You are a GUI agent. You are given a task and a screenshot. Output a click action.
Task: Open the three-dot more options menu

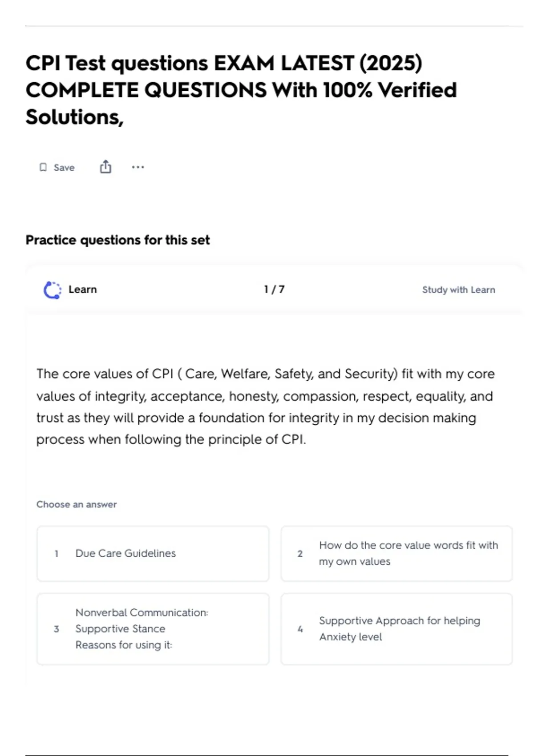[138, 167]
